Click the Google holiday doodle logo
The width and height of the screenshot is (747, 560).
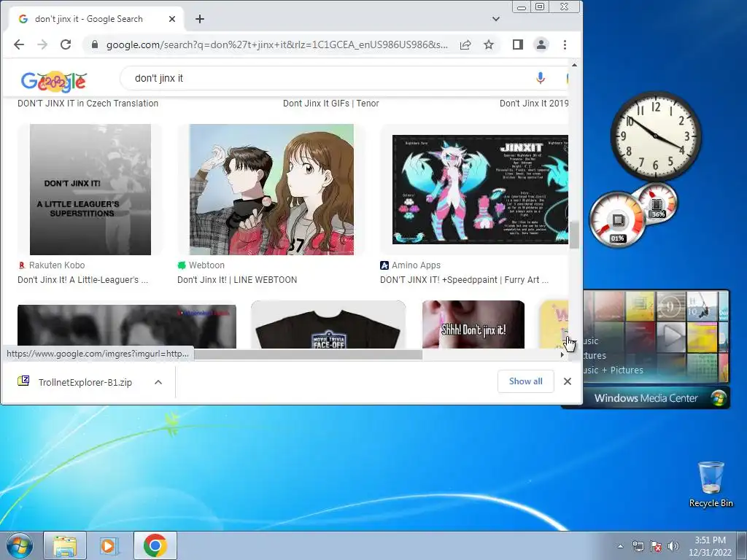pos(53,82)
